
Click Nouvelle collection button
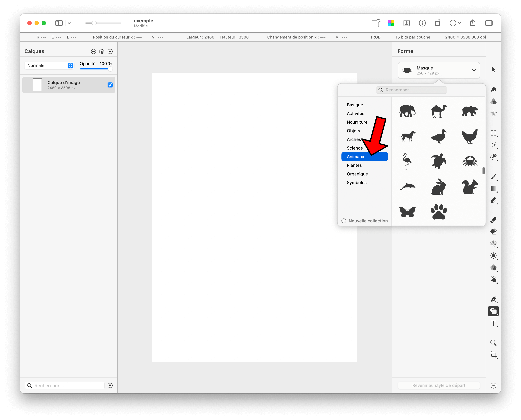[365, 221]
